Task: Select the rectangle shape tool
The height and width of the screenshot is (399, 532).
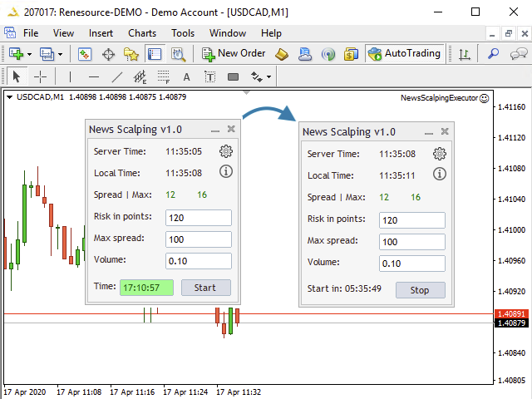Action: click(x=233, y=77)
